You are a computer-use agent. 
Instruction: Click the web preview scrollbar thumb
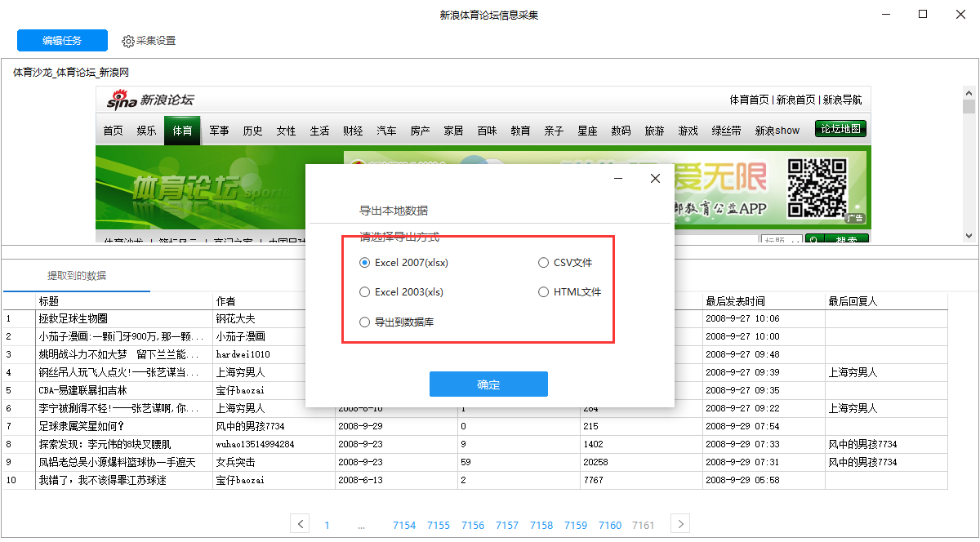tap(969, 107)
